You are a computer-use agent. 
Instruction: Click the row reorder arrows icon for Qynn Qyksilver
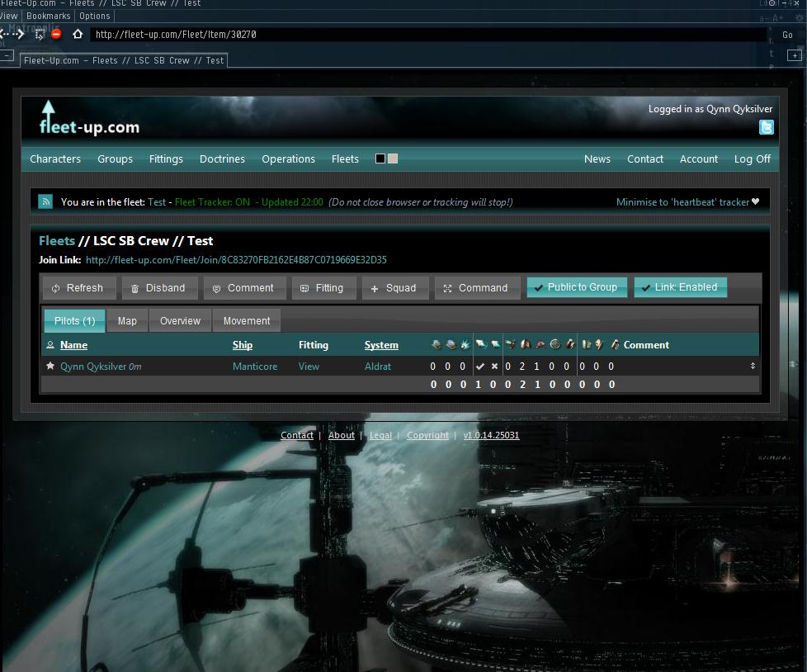(x=753, y=366)
